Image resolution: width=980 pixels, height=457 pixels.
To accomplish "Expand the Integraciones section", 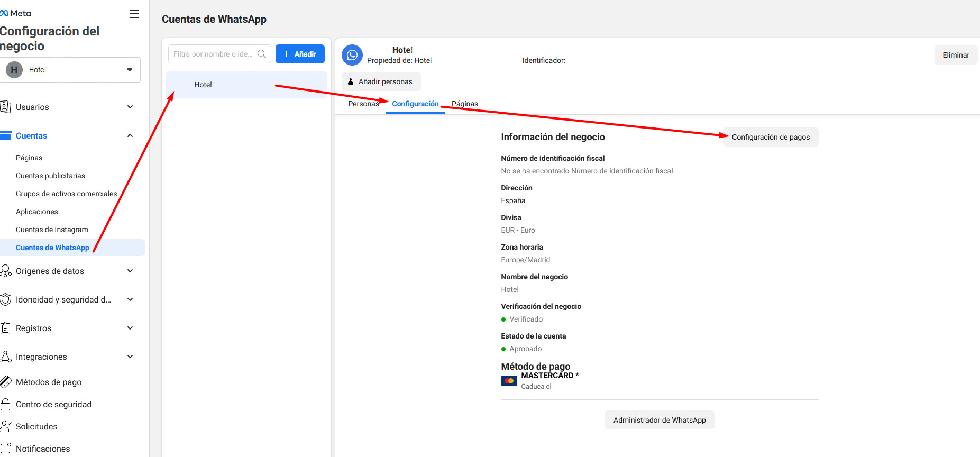I will click(130, 357).
